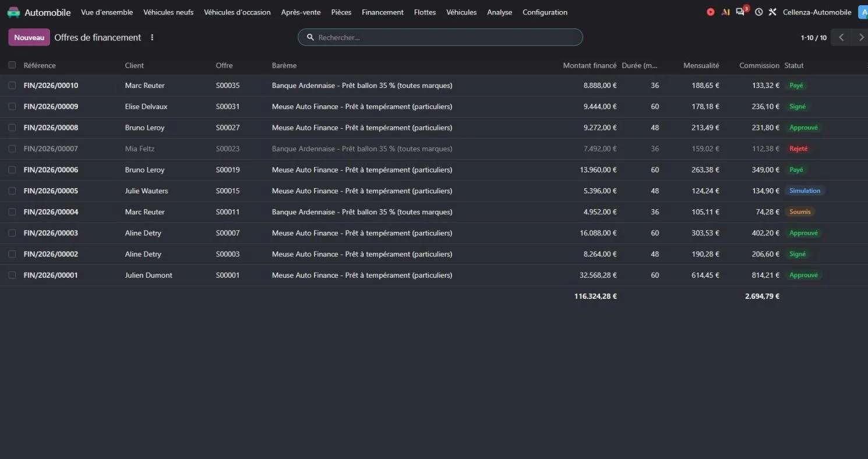Image resolution: width=868 pixels, height=459 pixels.
Task: Mark the FIN/2026/00005 row checkbox
Action: point(12,191)
